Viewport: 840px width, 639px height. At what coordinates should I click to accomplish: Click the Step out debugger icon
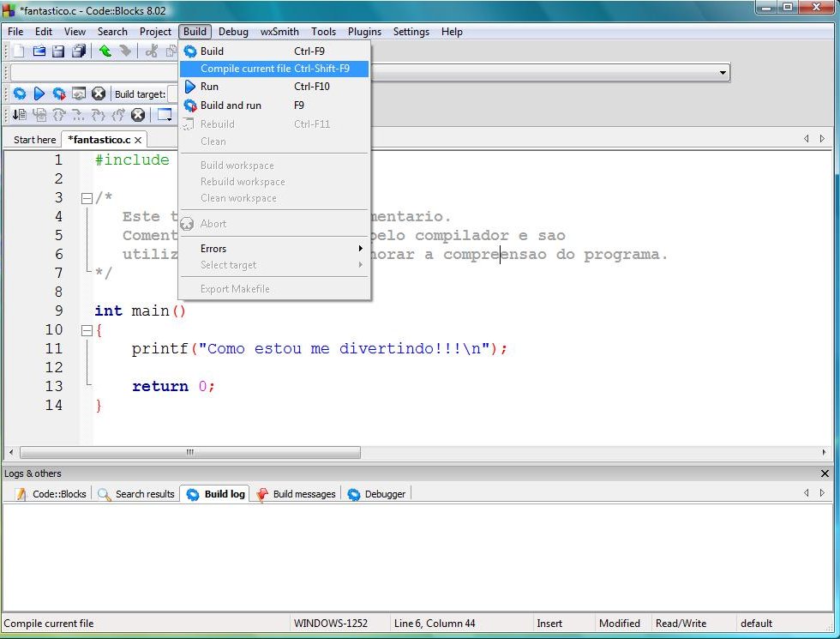(118, 115)
